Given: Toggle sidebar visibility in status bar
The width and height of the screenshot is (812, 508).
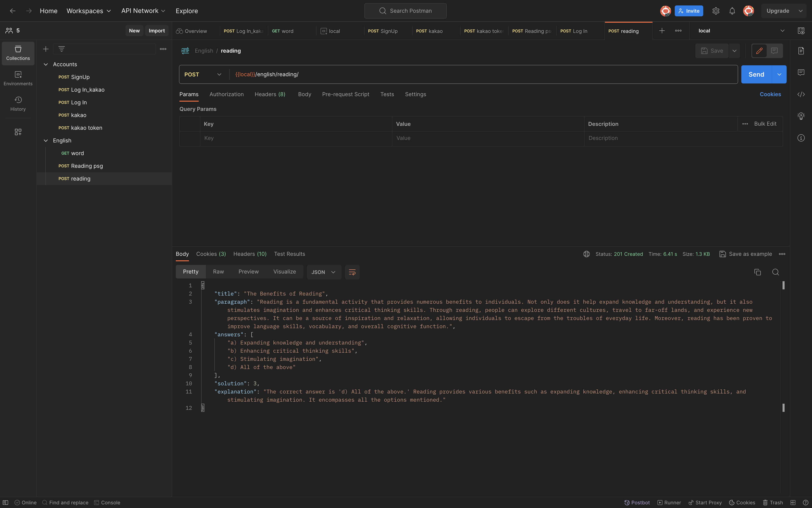Looking at the screenshot, I should click(x=6, y=503).
